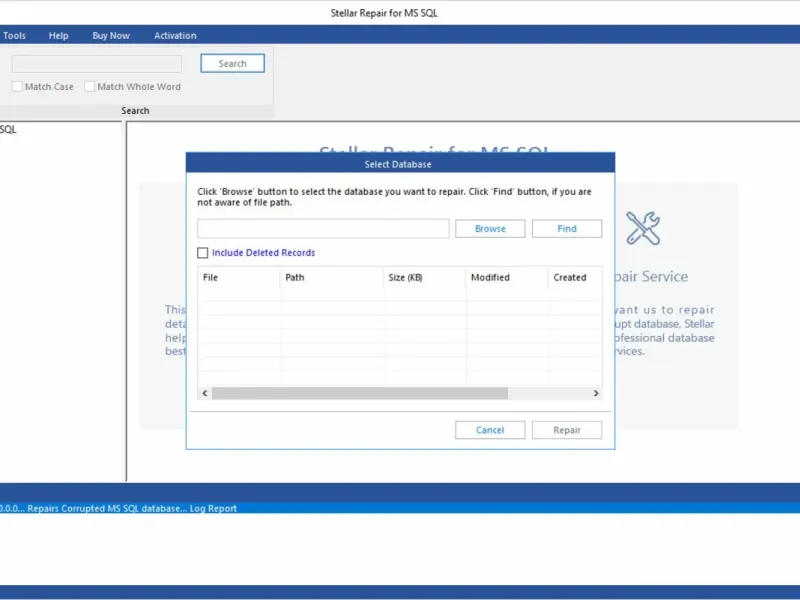800x600 pixels.
Task: Select the Buy Now menu item
Action: coord(111,36)
